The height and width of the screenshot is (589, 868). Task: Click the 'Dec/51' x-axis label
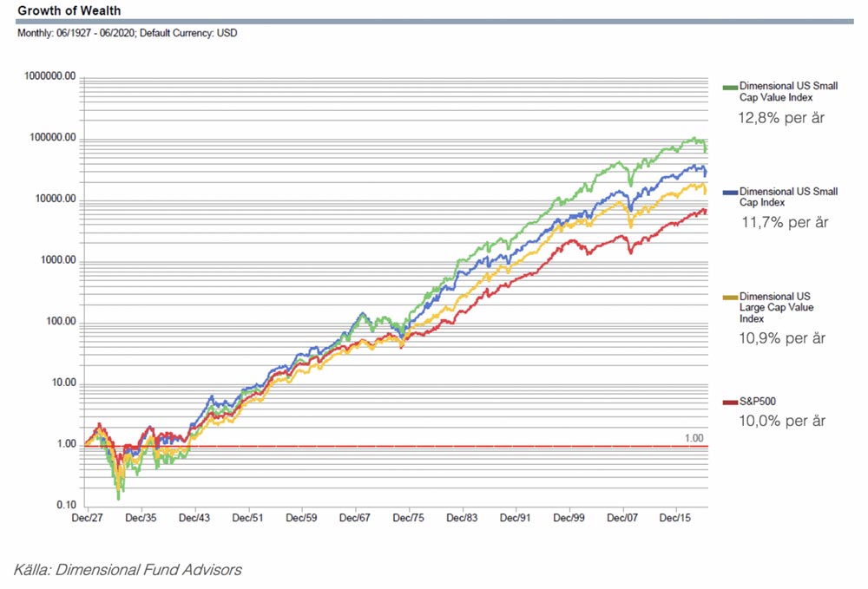(247, 518)
